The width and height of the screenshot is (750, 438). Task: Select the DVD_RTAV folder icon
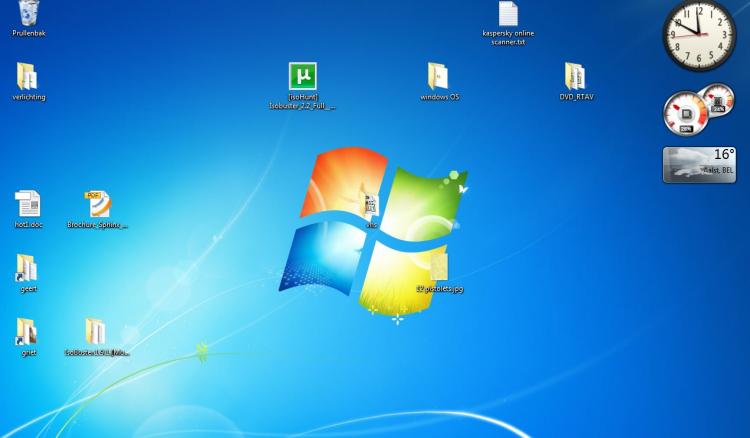click(x=575, y=77)
